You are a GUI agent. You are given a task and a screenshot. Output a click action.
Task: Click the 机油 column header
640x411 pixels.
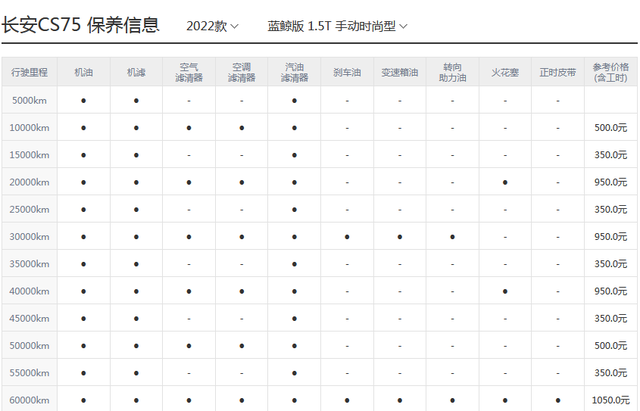click(84, 72)
